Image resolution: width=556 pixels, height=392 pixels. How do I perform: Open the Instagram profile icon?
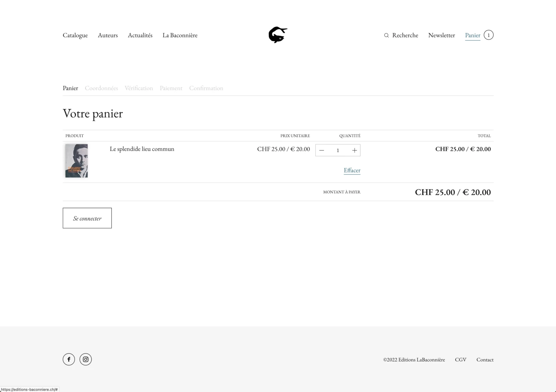point(85,359)
